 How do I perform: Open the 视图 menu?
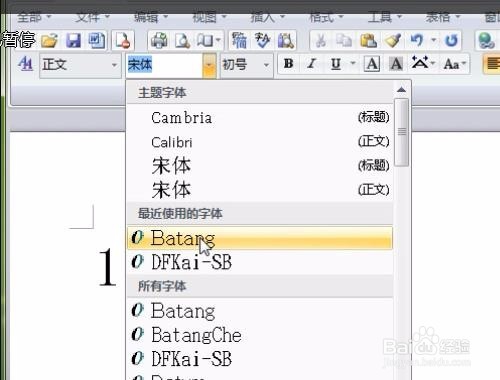pos(209,17)
